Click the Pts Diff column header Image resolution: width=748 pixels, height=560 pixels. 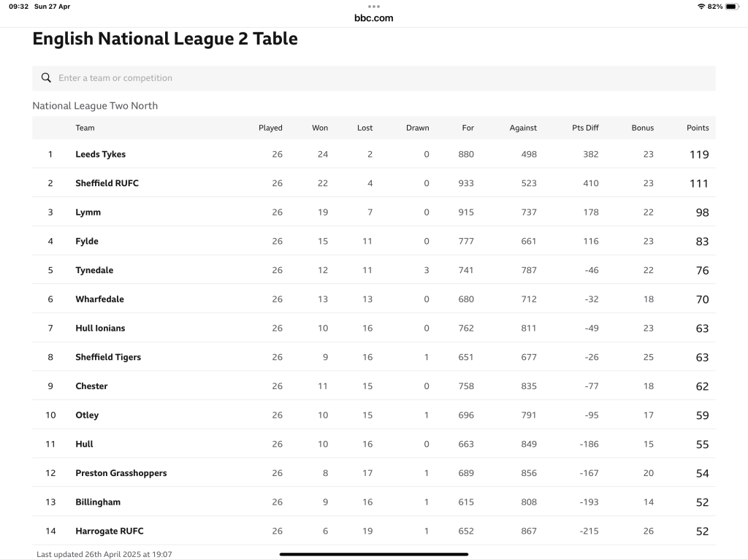tap(585, 128)
